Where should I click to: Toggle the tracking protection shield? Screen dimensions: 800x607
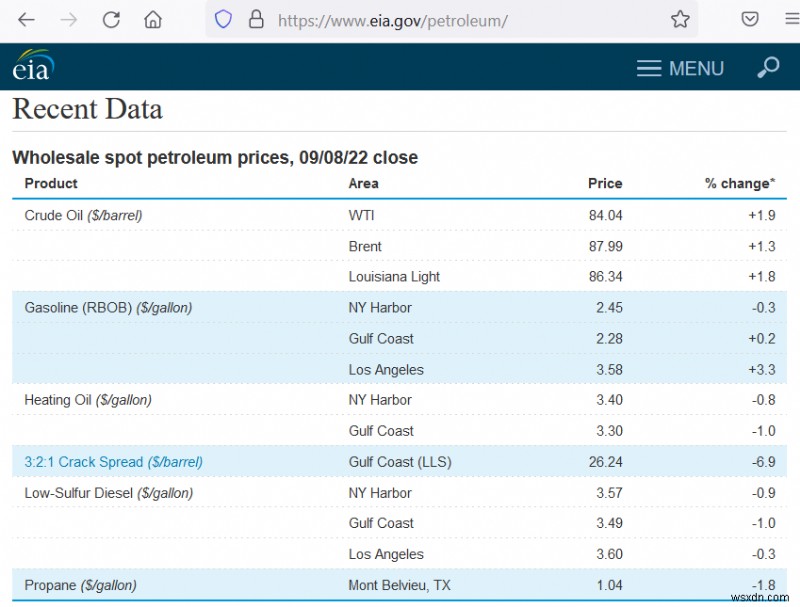(222, 19)
